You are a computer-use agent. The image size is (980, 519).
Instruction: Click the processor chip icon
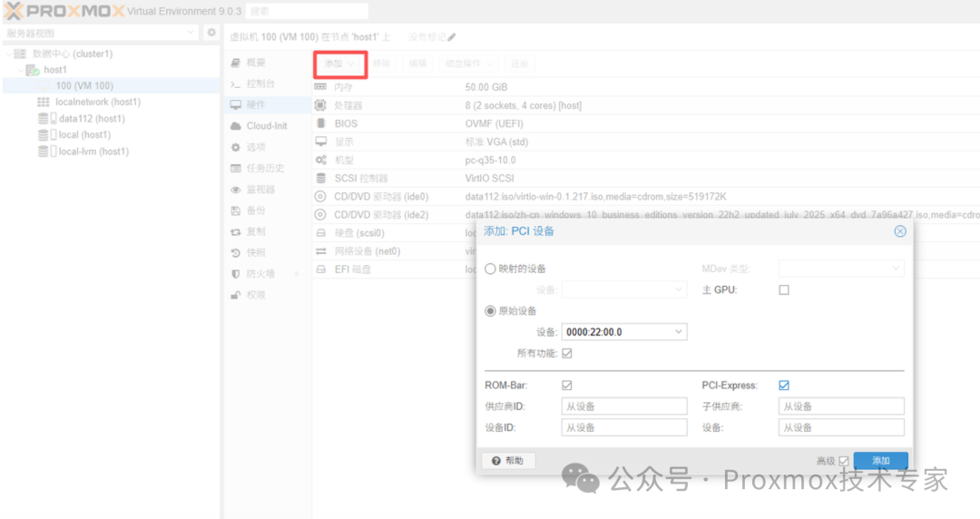click(320, 105)
